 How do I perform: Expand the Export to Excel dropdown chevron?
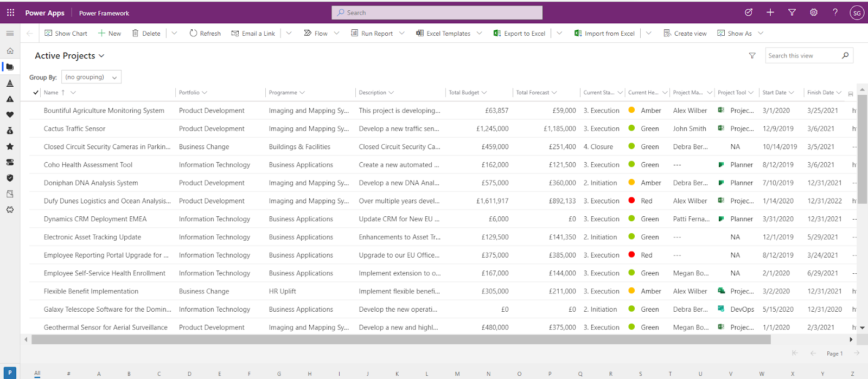tap(559, 33)
